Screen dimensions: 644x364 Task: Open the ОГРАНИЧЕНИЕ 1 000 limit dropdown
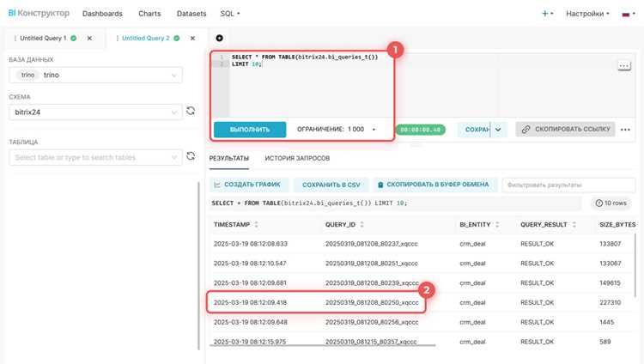click(336, 129)
